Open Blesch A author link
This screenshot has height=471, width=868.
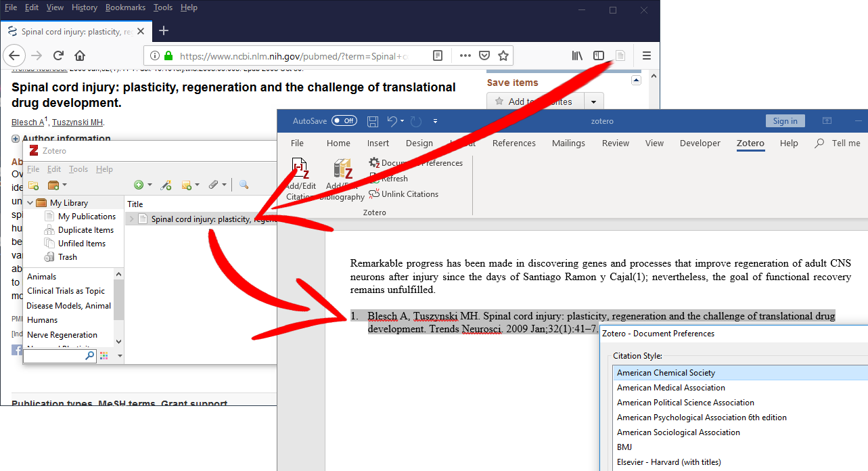27,122
